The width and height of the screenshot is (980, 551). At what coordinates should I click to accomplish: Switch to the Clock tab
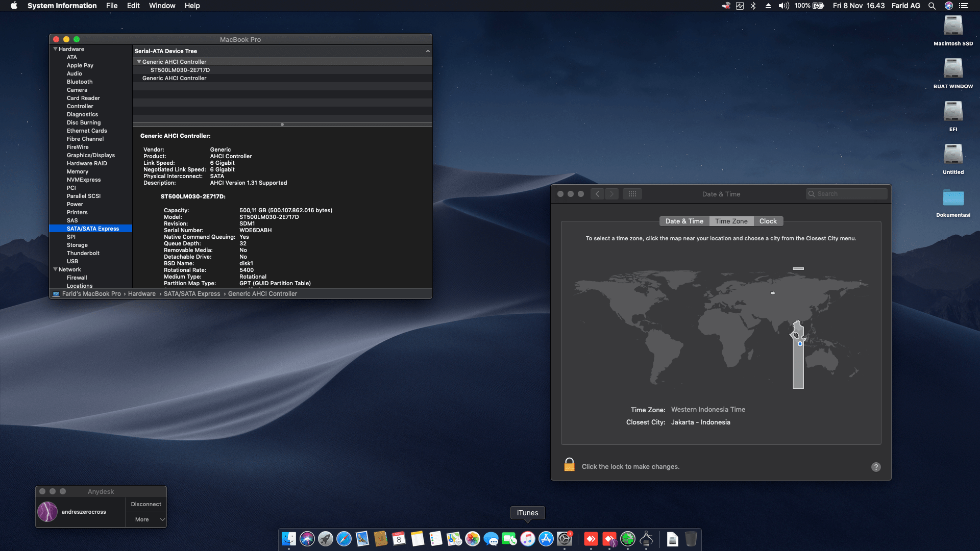point(768,221)
